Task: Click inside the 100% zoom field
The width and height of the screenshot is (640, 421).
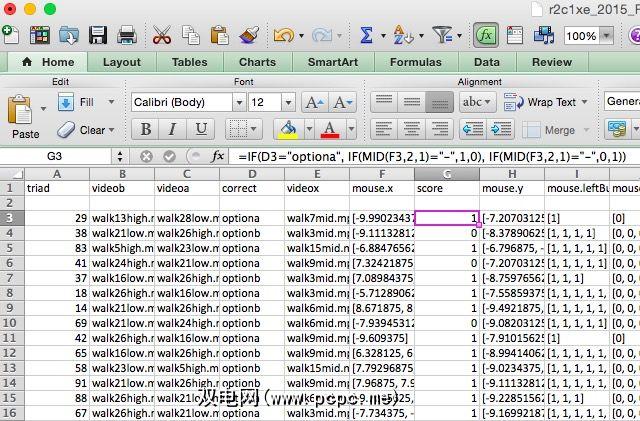Action: tap(582, 36)
